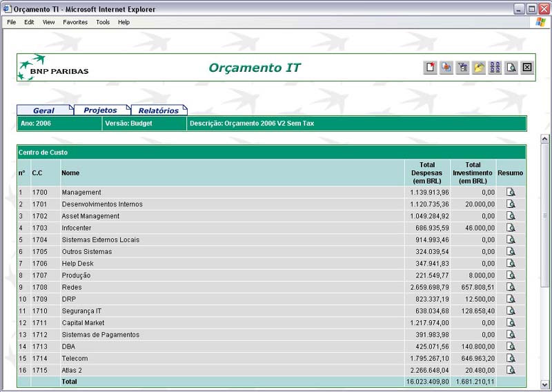Select the Redes name cell

pos(72,287)
